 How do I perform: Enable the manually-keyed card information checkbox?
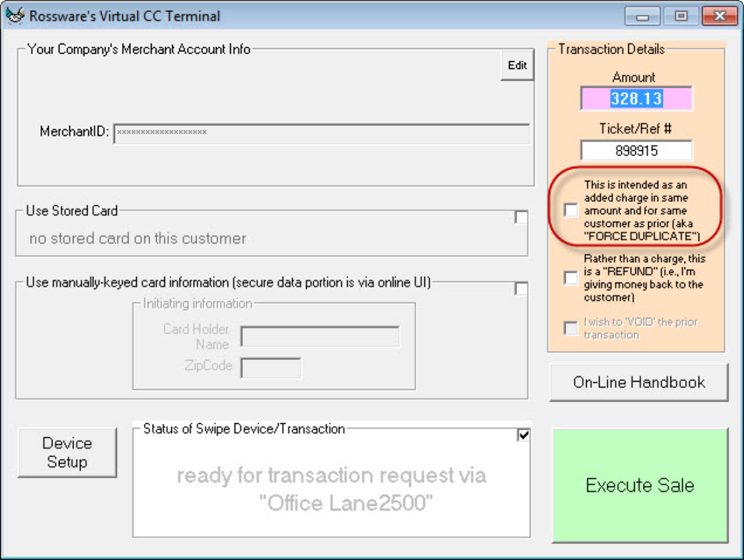pyautogui.click(x=521, y=288)
